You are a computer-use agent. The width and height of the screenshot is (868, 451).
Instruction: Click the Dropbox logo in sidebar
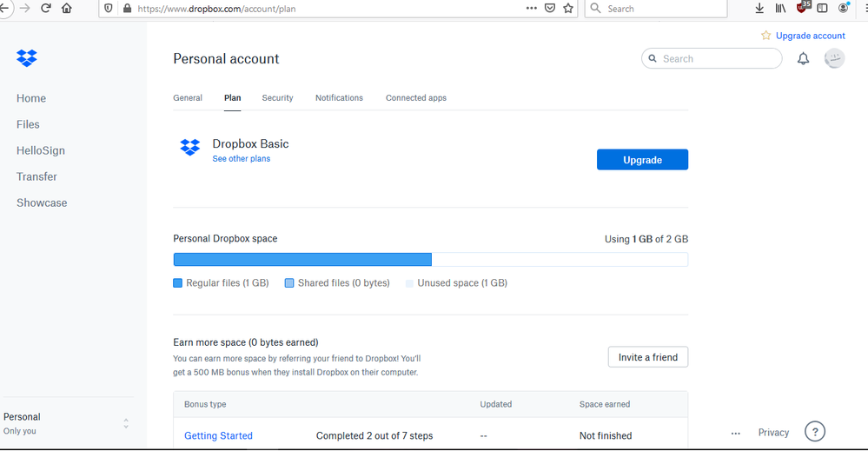[x=27, y=58]
